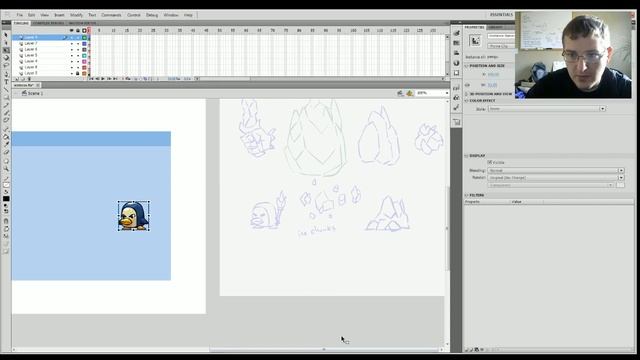This screenshot has height=360, width=640.
Task: Collapse the Display section
Action: [467, 156]
